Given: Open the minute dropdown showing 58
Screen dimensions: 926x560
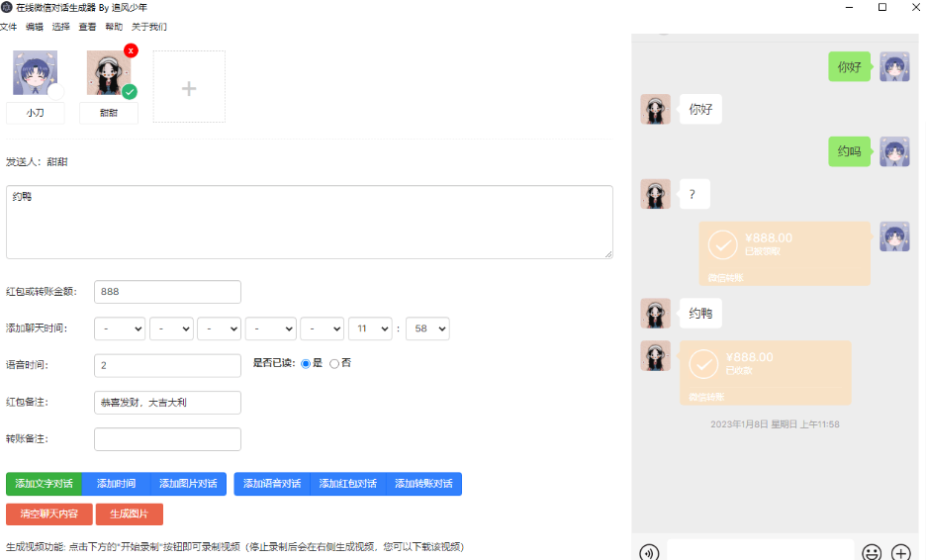Looking at the screenshot, I should click(427, 327).
